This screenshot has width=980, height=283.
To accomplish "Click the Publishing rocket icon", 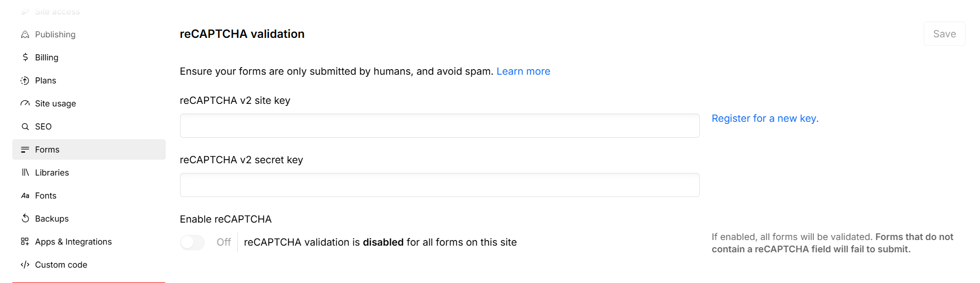I will pyautogui.click(x=25, y=34).
